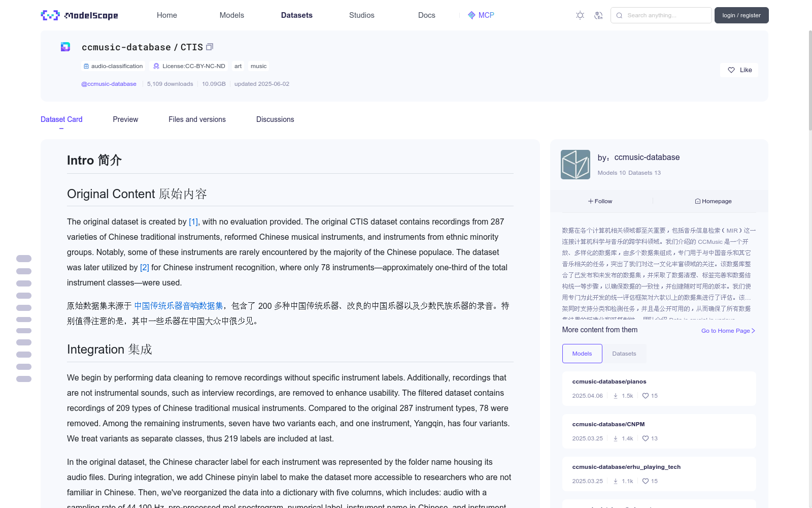The width and height of the screenshot is (812, 508).
Task: Click the search magnifier icon
Action: click(619, 15)
